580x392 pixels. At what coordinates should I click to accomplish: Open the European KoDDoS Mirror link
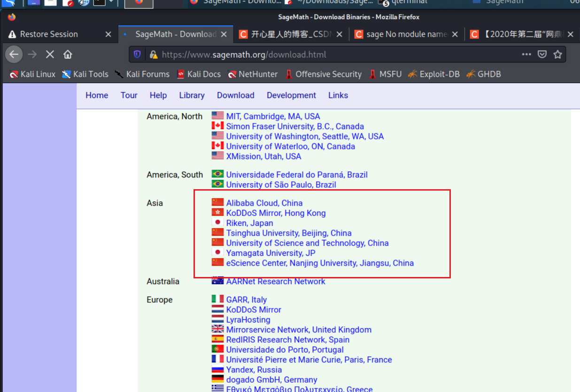[254, 310]
